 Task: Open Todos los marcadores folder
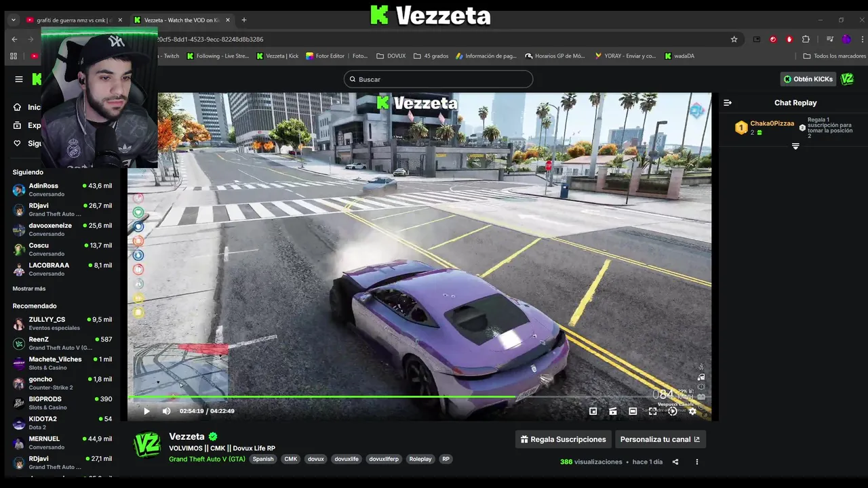click(834, 56)
